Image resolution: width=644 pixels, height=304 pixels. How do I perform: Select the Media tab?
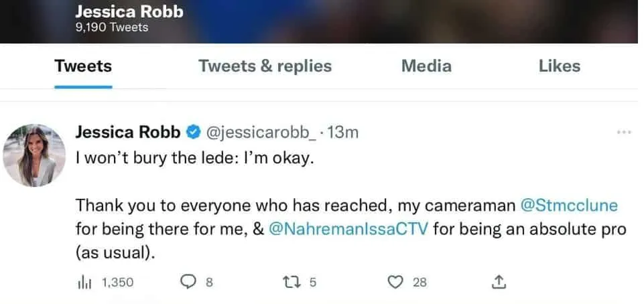pyautogui.click(x=426, y=66)
